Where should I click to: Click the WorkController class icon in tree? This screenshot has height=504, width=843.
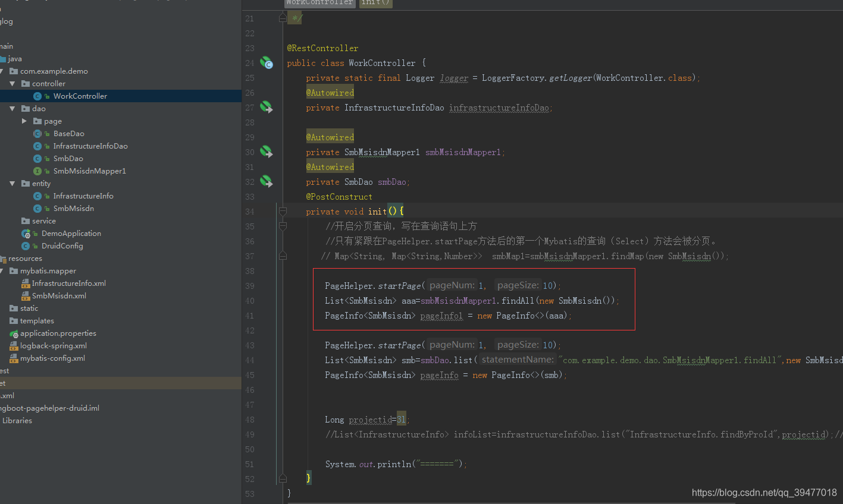37,96
